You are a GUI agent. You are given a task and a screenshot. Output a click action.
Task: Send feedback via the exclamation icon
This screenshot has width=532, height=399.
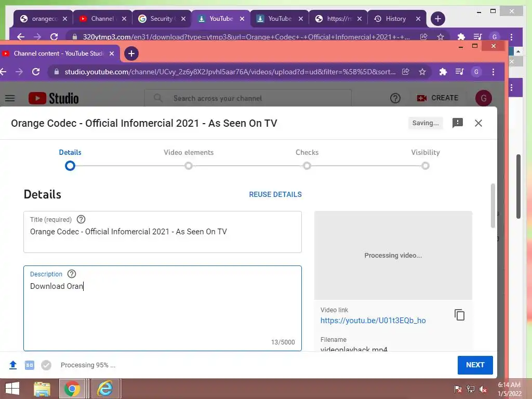coord(457,123)
